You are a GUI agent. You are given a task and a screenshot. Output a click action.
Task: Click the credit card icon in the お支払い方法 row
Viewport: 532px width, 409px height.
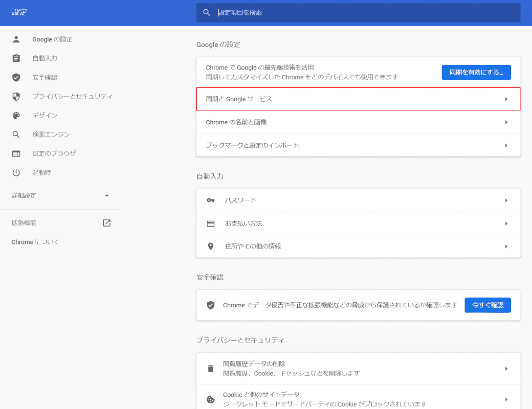pyautogui.click(x=211, y=223)
